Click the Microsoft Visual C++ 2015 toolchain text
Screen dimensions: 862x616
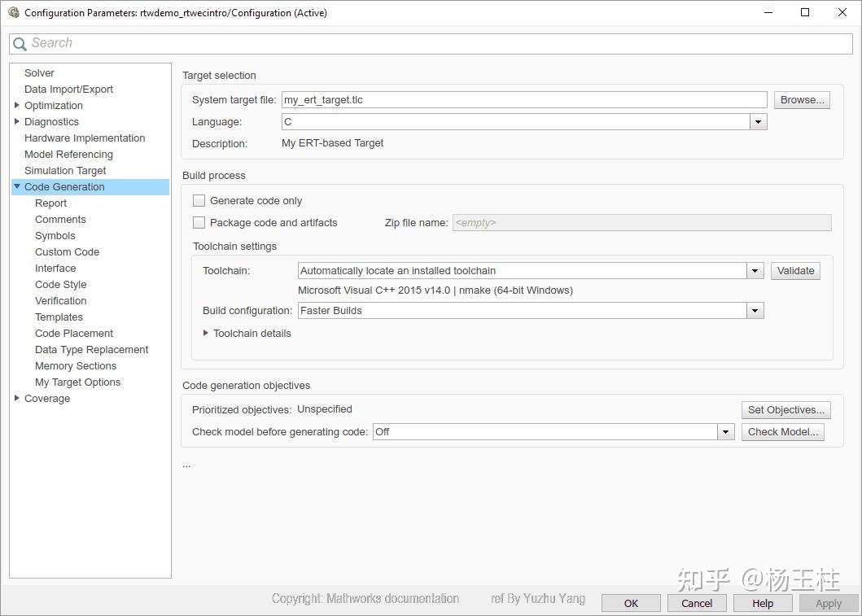pyautogui.click(x=435, y=291)
